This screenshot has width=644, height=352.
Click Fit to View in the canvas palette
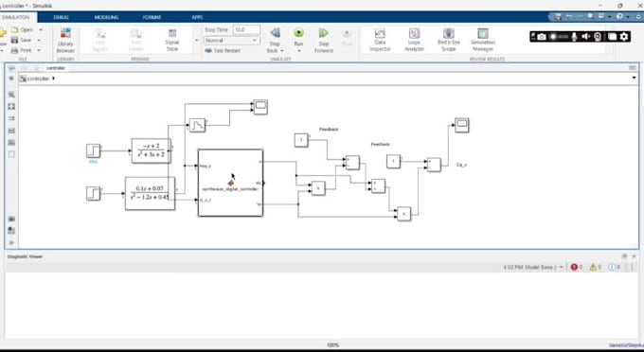[11, 106]
